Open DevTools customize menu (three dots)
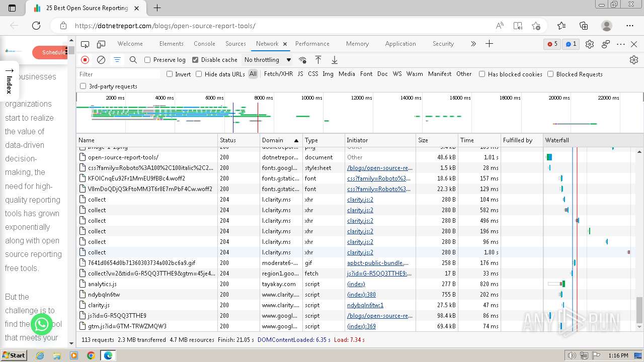644x362 pixels. 621,44
